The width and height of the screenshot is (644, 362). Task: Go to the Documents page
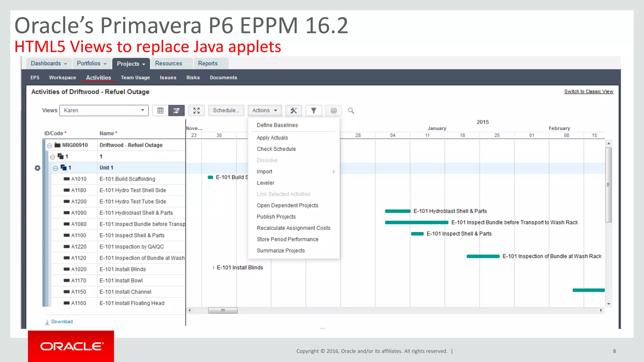pos(224,78)
